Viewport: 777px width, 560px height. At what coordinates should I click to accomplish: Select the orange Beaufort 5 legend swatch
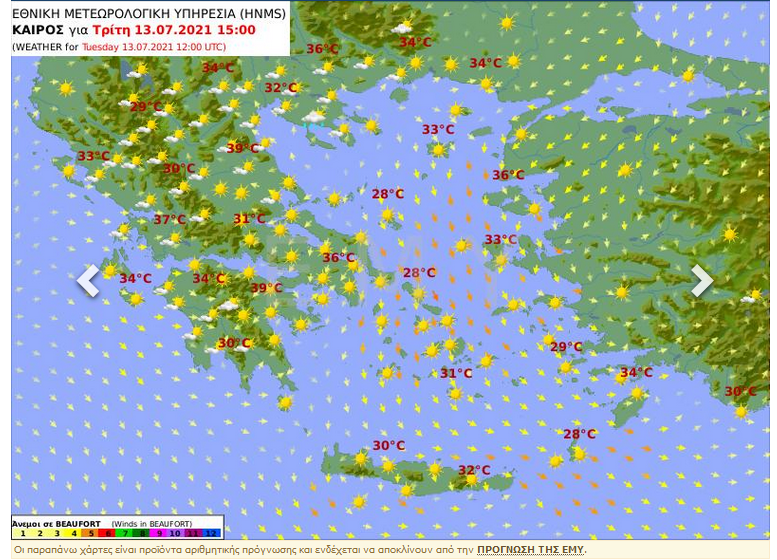[91, 534]
